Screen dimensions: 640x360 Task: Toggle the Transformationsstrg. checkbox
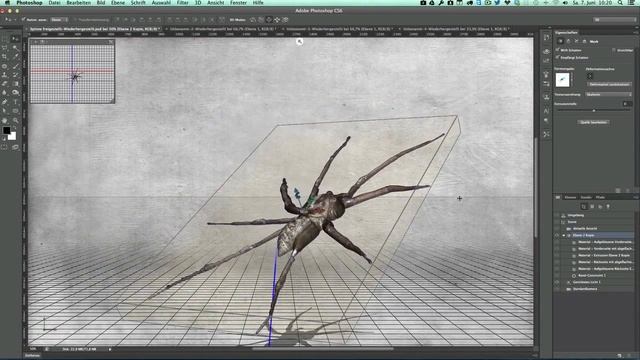pyautogui.click(x=76, y=19)
